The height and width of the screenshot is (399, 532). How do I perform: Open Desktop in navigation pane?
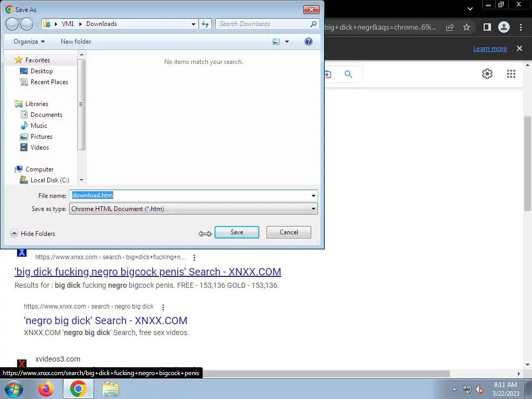(42, 71)
